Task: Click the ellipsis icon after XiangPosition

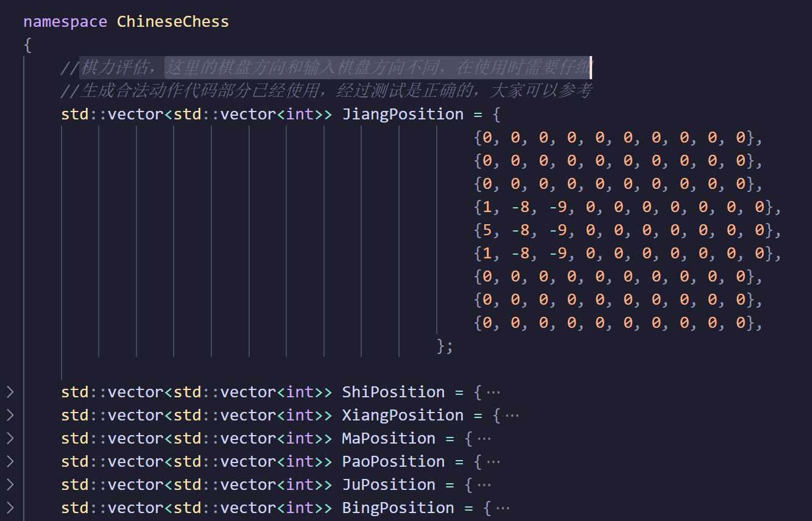Action: pyautogui.click(x=512, y=416)
